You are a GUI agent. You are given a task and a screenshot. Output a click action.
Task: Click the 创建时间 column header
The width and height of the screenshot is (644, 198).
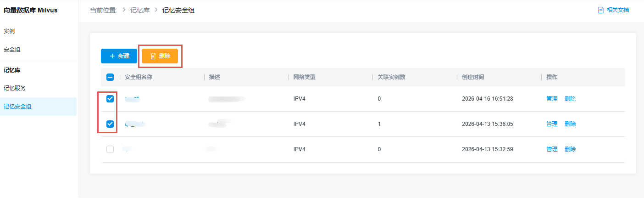(x=473, y=77)
